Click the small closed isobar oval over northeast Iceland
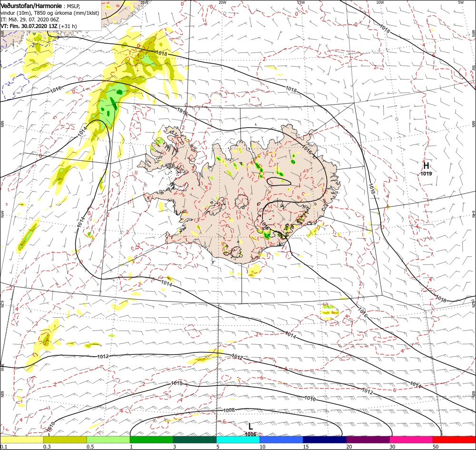The width and height of the screenshot is (476, 450). click(x=279, y=182)
